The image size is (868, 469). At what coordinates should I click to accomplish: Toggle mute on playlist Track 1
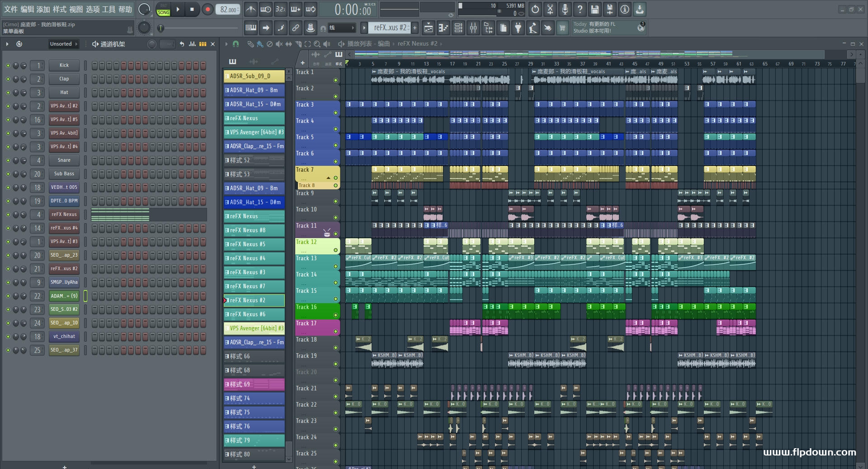pyautogui.click(x=335, y=80)
